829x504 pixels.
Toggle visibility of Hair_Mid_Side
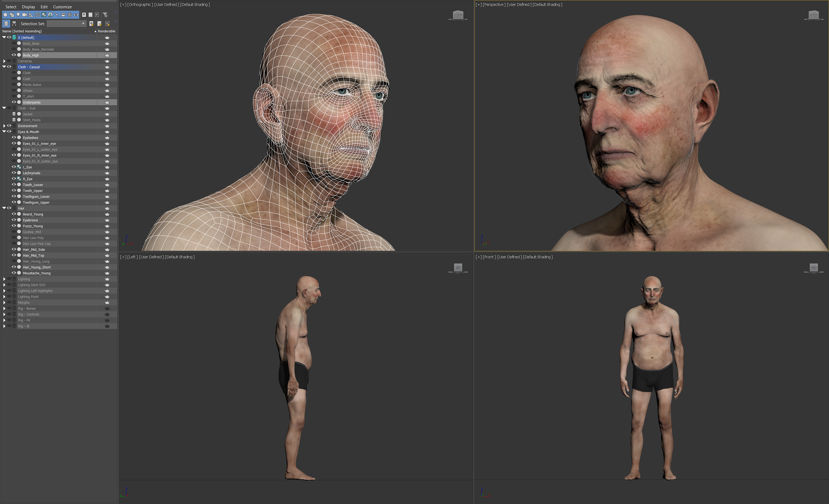click(14, 249)
